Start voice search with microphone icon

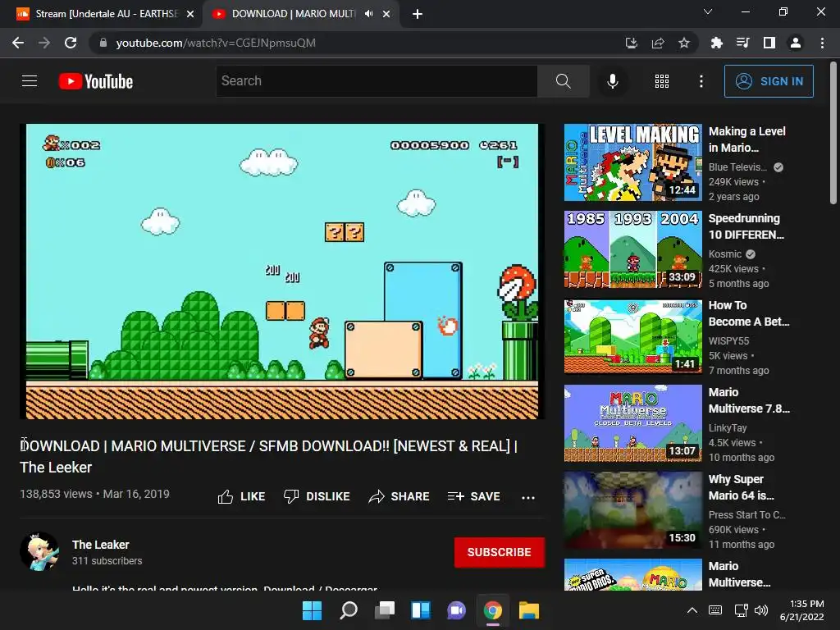[612, 81]
